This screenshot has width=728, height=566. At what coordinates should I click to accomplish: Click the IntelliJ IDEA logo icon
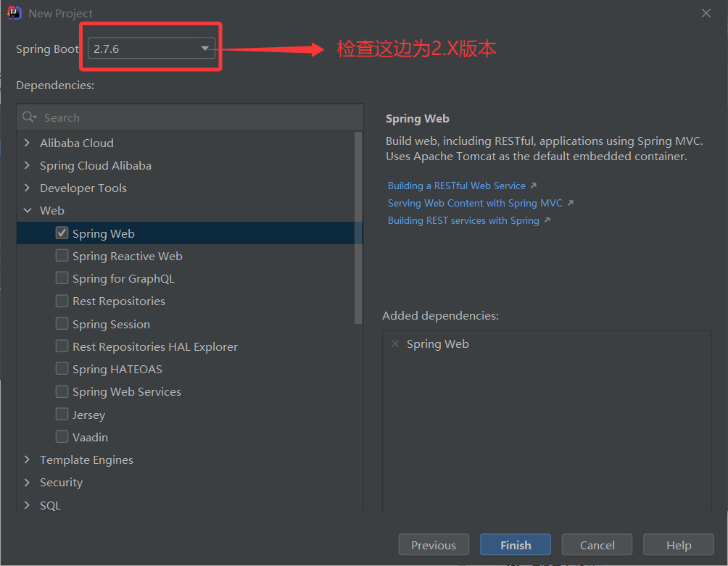[15, 13]
